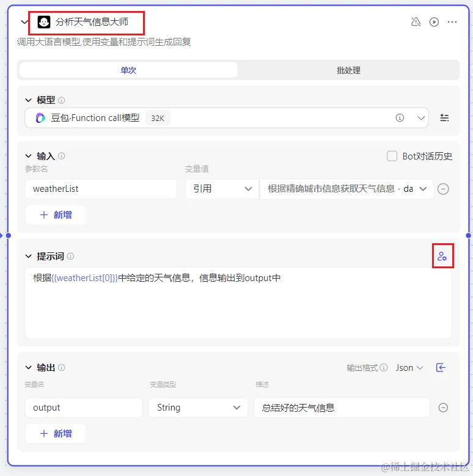
Task: Collapse the 输出 section
Action: coord(28,368)
